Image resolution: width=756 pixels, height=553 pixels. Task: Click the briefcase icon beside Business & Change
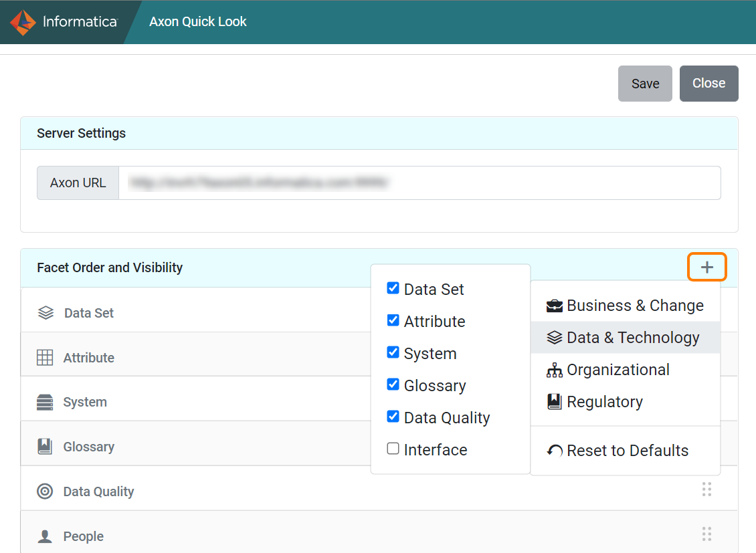pos(555,306)
